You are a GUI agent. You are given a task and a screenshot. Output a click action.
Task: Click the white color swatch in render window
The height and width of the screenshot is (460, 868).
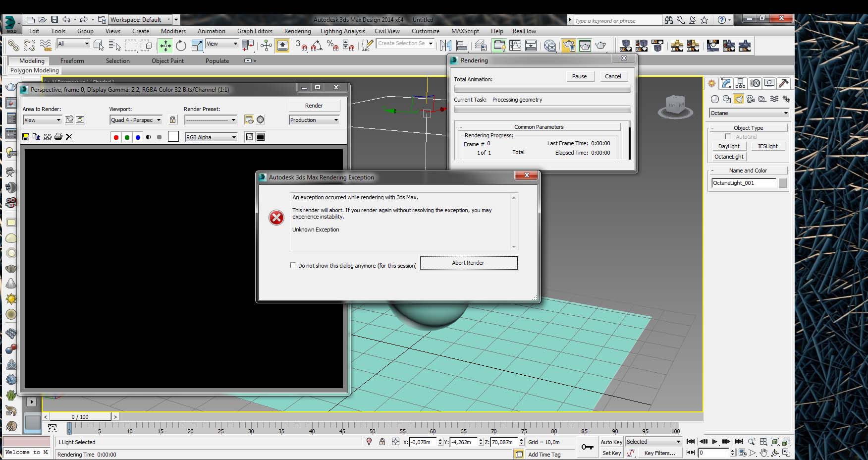[x=173, y=137]
